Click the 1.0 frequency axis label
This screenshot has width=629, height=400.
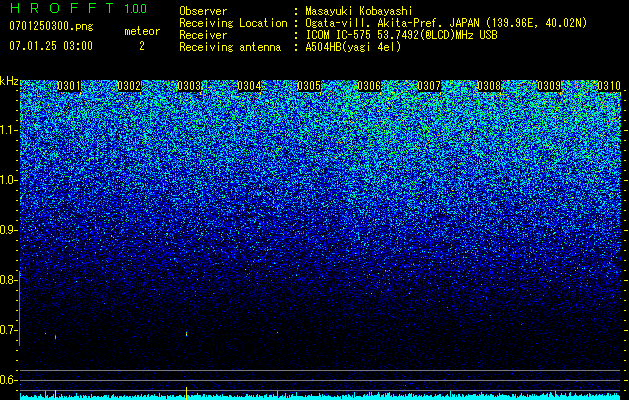tap(8, 180)
